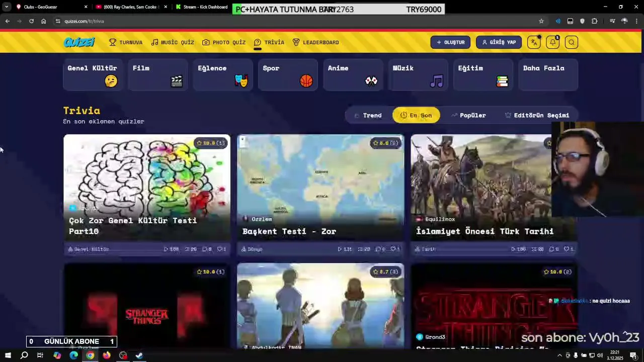644x362 pixels.
Task: Bookmark this page with the star
Action: click(541, 21)
